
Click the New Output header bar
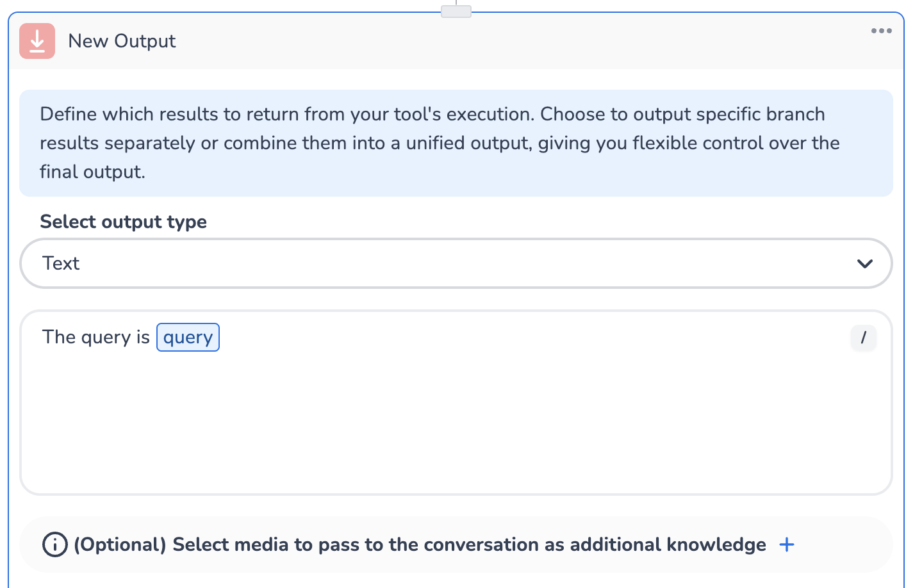(513, 41)
